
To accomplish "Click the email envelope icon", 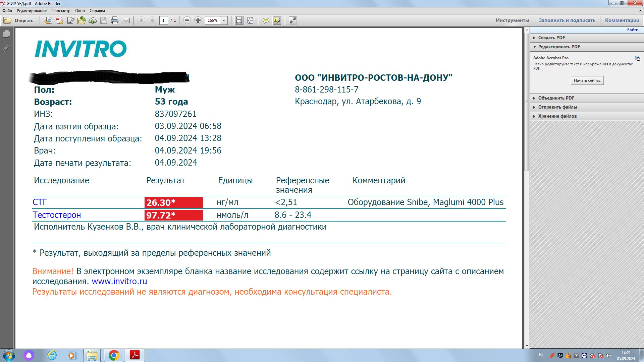I will point(126,20).
